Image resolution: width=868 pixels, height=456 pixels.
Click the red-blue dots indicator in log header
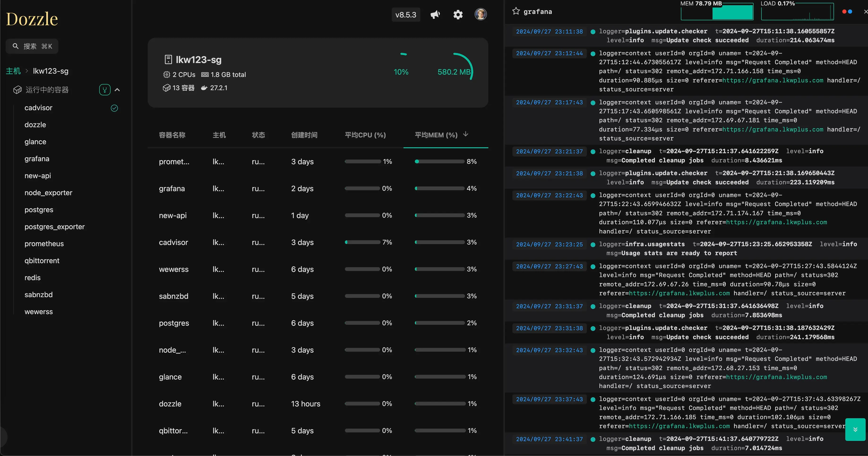(x=847, y=11)
